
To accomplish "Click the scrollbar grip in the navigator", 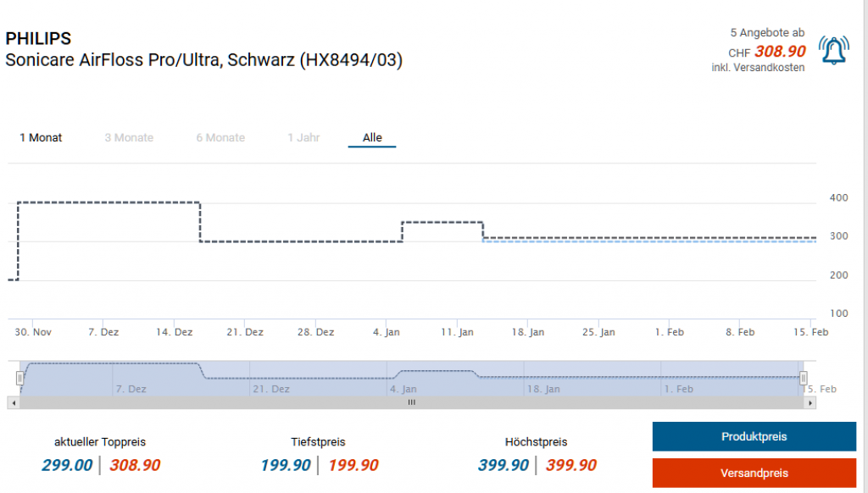I will [x=411, y=402].
